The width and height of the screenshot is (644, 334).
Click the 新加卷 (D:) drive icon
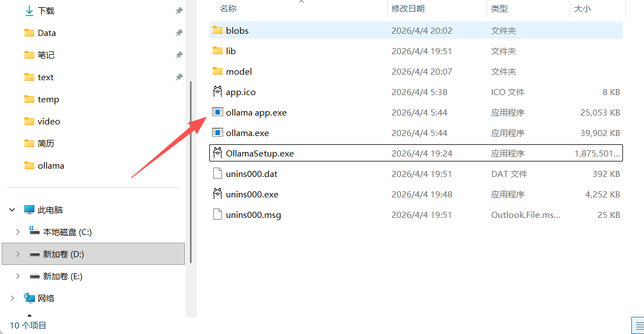pyautogui.click(x=34, y=254)
